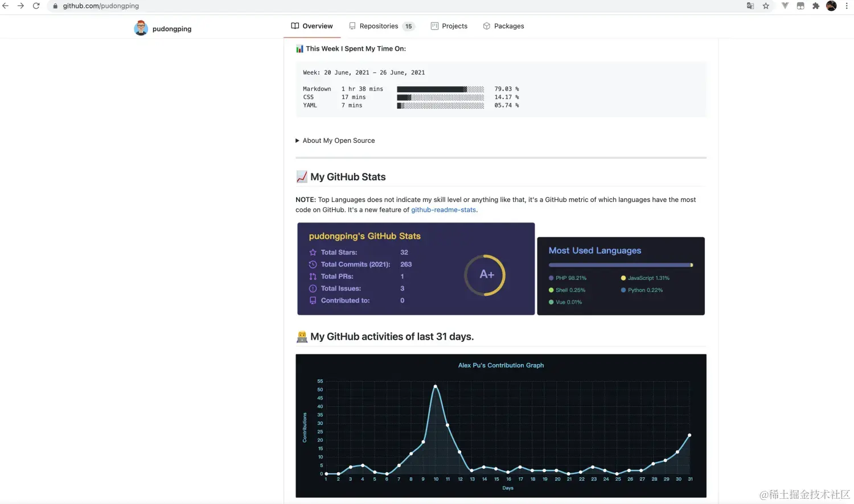This screenshot has width=854, height=504.
Task: Click the CSS 14.17% progress bar
Action: click(441, 97)
